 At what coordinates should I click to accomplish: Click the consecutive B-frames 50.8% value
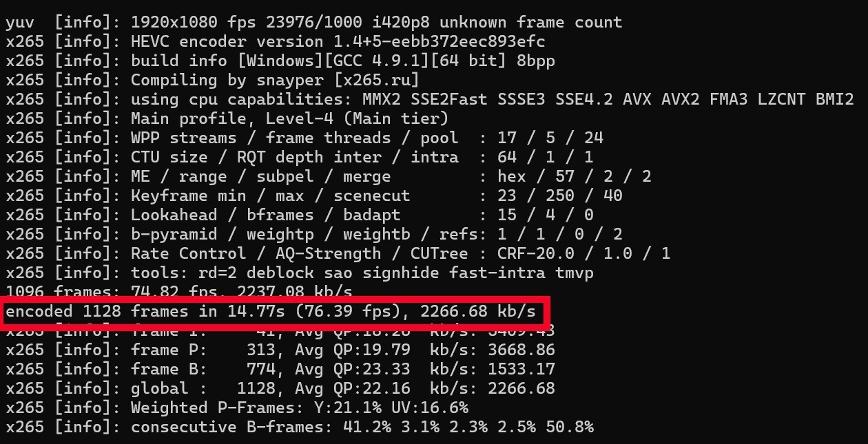click(569, 427)
